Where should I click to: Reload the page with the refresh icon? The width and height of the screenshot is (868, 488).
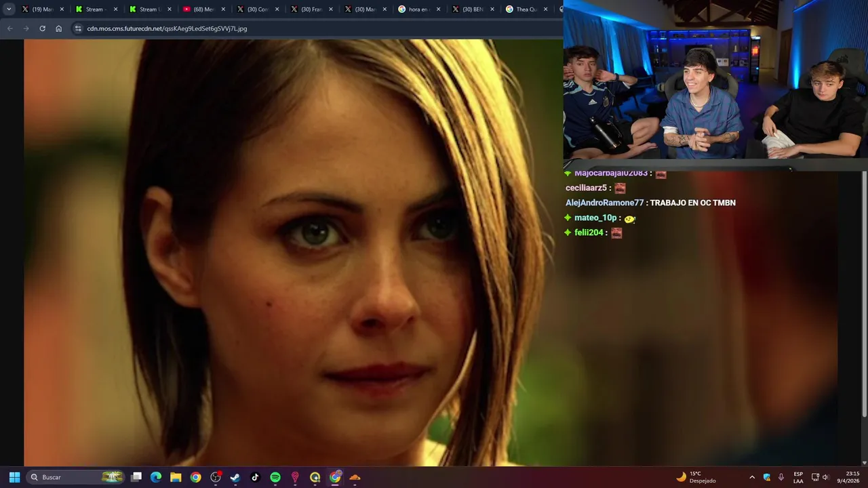(42, 28)
